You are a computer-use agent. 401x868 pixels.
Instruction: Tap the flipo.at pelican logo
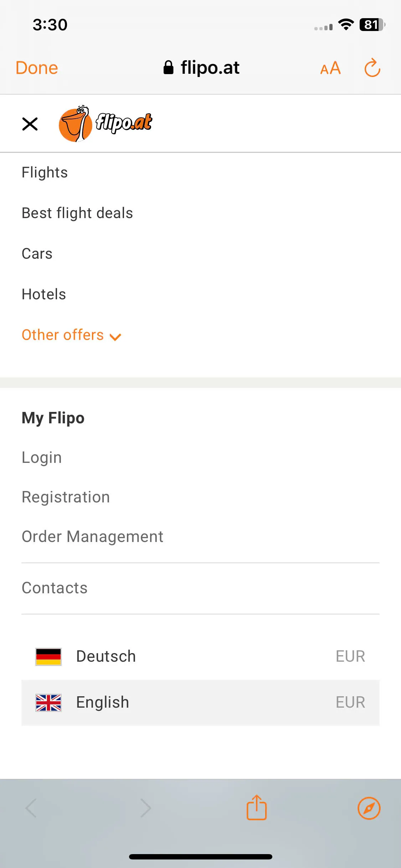tap(106, 124)
